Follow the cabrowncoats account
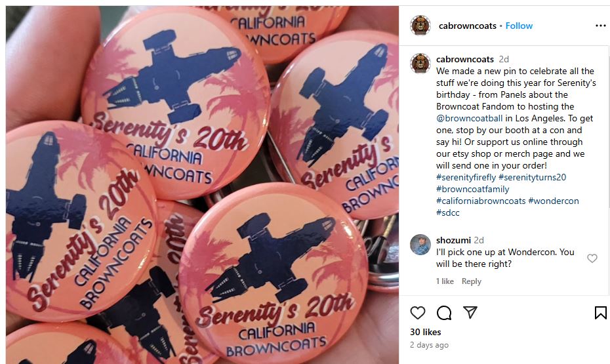The height and width of the screenshot is (364, 610). click(x=519, y=26)
